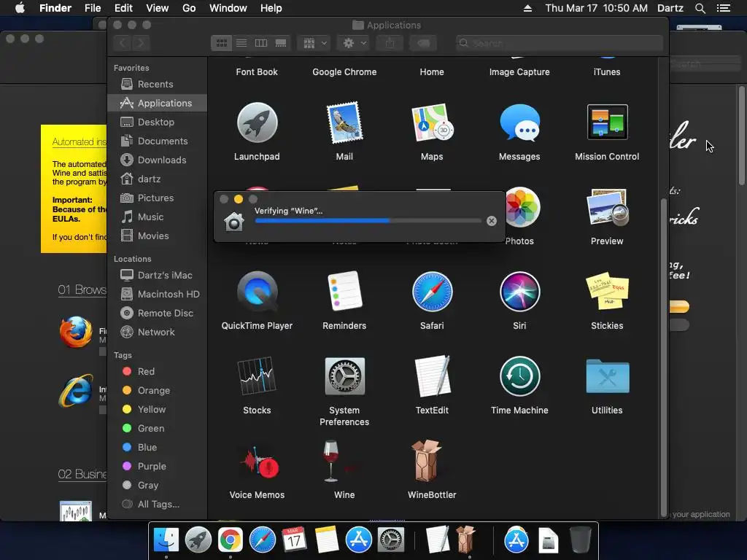Open the Trash in the Dock
This screenshot has height=560, width=747.
580,540
